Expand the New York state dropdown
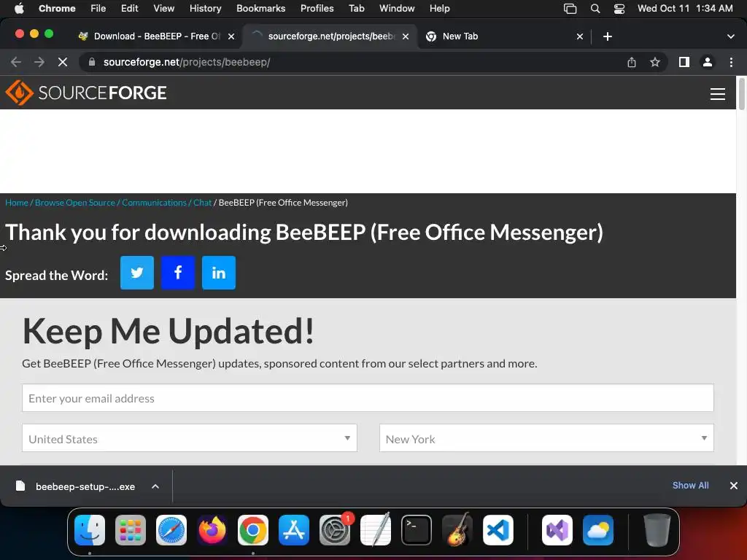 click(546, 438)
